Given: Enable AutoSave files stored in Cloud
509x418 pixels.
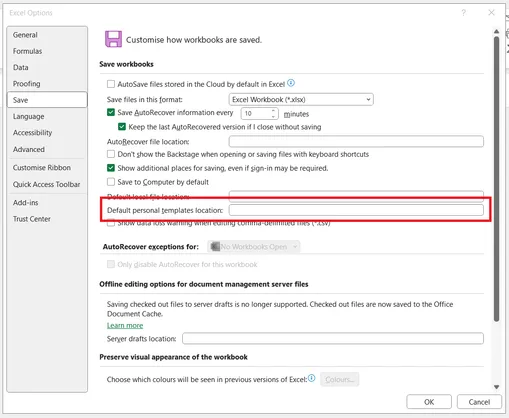Looking at the screenshot, I should [111, 84].
